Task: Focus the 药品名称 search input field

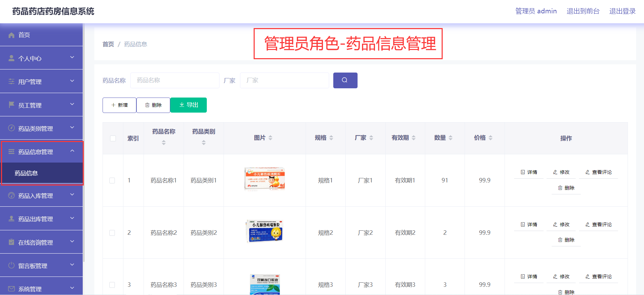Action: (175, 80)
